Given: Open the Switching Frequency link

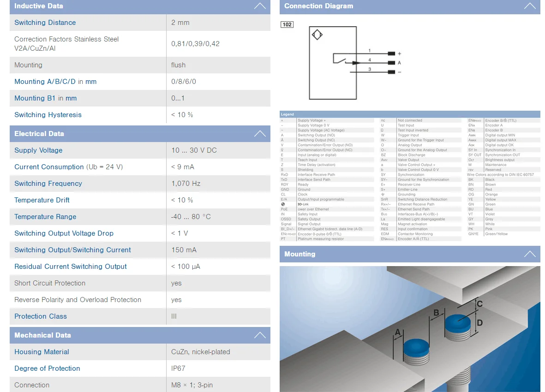Looking at the screenshot, I should pos(48,184).
